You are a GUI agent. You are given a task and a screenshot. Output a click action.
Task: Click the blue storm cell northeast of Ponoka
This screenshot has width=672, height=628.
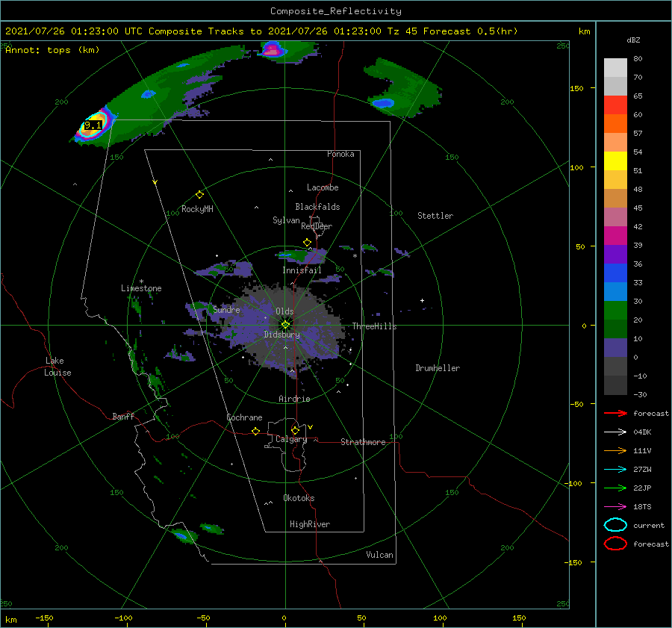click(x=382, y=103)
